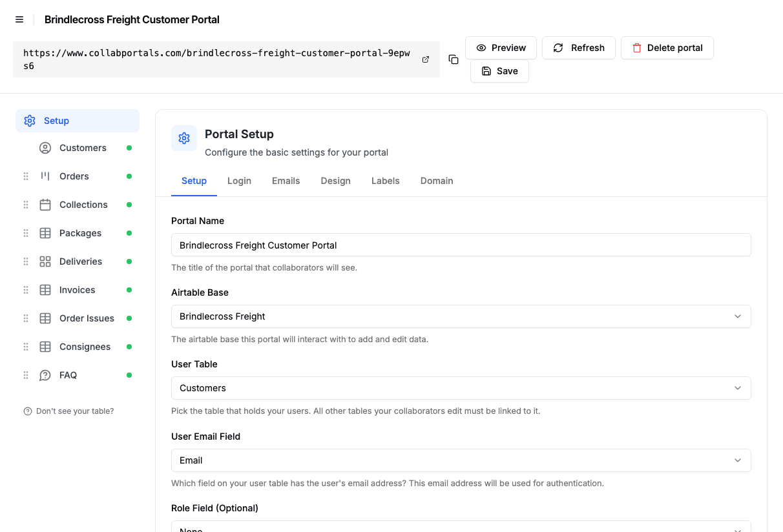
Task: Click the large Portal Setup gear icon
Action: [x=184, y=138]
